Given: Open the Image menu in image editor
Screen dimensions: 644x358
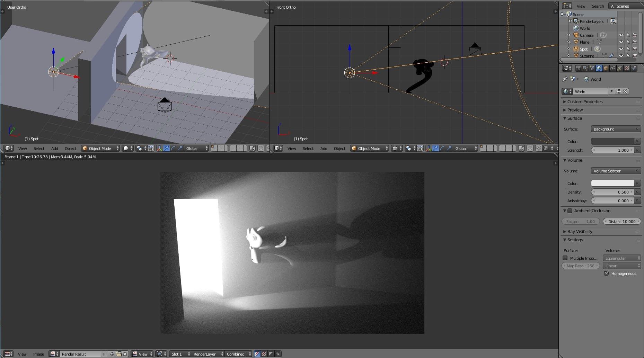Looking at the screenshot, I should 38,354.
